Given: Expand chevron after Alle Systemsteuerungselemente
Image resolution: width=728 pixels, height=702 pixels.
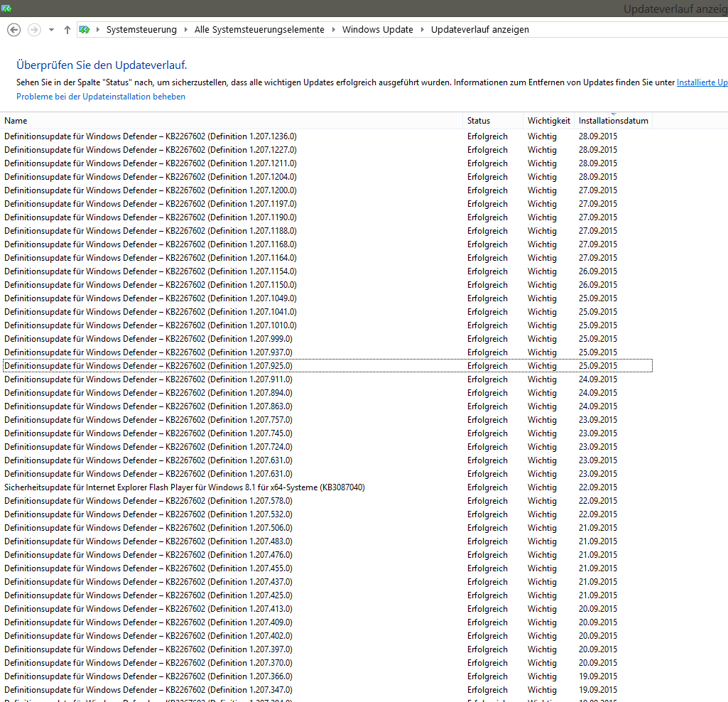Looking at the screenshot, I should [x=333, y=30].
